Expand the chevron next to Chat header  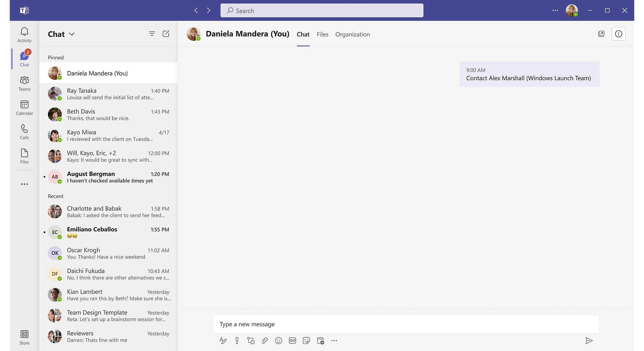pyautogui.click(x=72, y=34)
